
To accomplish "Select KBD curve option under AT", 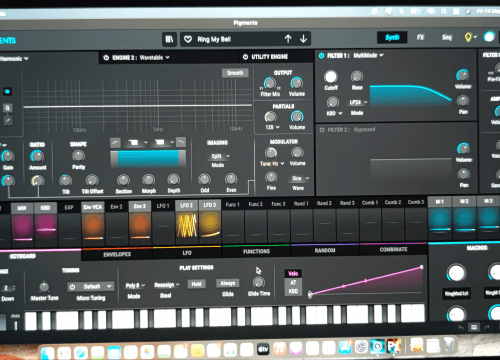I will pyautogui.click(x=293, y=291).
